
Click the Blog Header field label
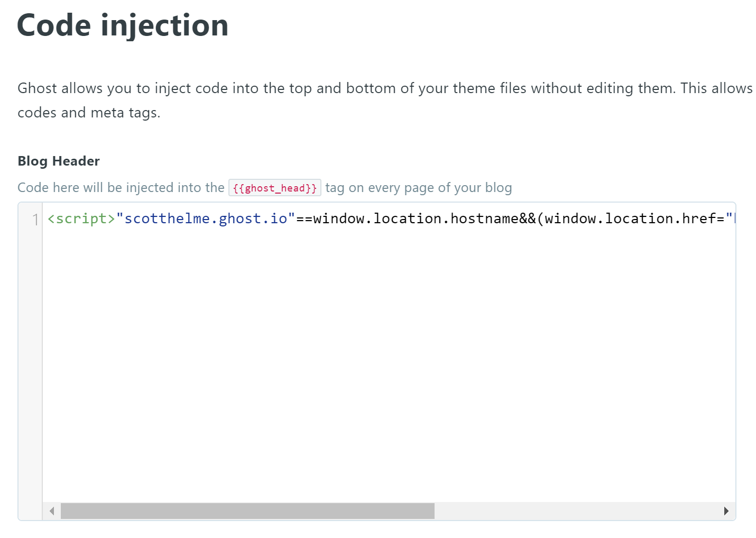[x=59, y=161]
